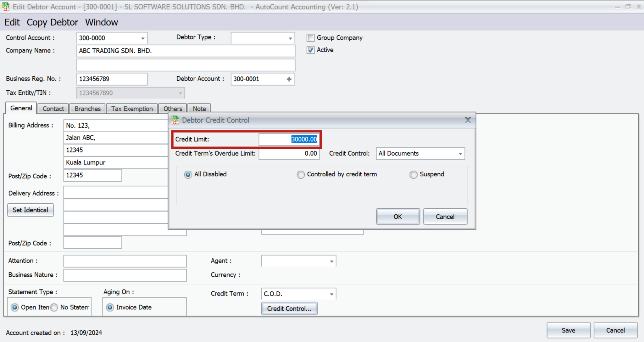Click the plus icon beside Debtor Account
The width and height of the screenshot is (644, 342).
[289, 79]
